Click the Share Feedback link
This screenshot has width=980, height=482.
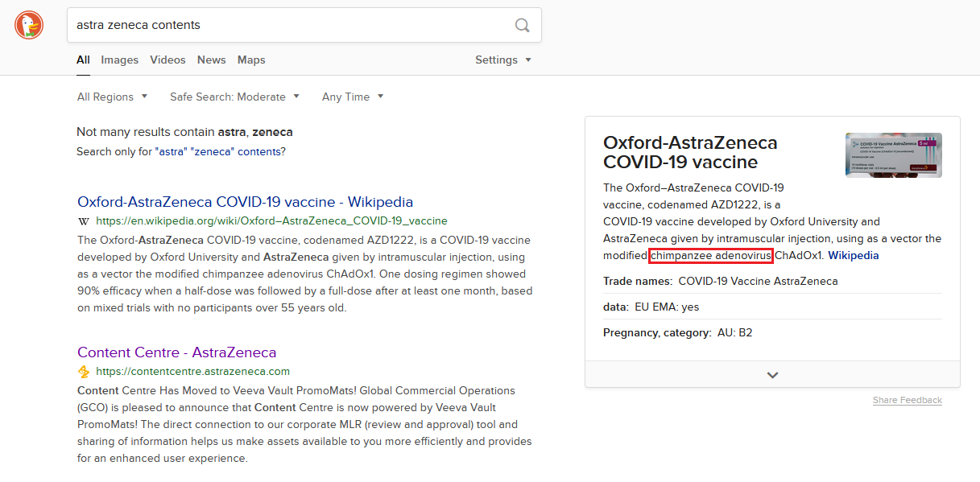(908, 400)
